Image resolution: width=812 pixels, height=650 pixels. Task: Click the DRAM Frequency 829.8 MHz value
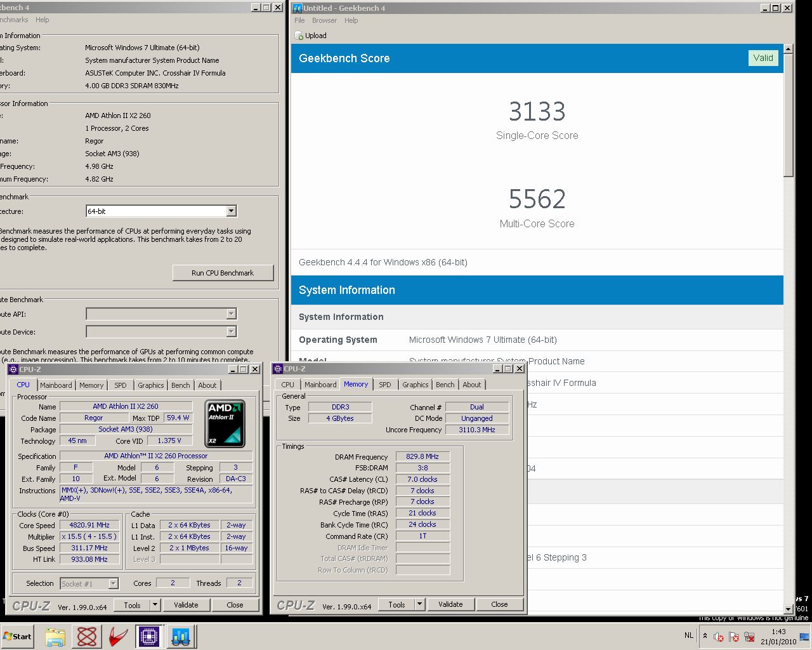click(x=422, y=456)
